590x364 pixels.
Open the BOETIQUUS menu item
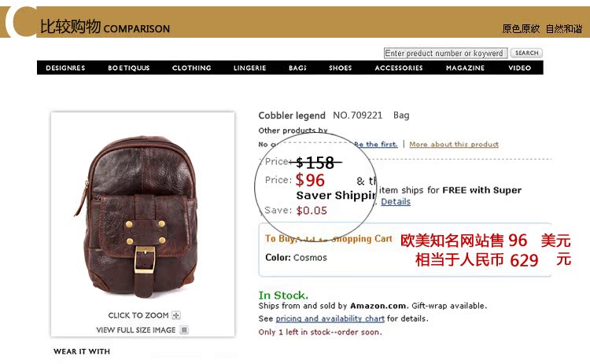[x=129, y=68]
